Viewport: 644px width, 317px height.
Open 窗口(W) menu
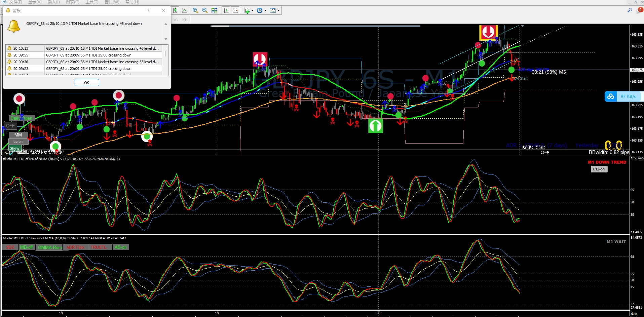click(x=112, y=2)
